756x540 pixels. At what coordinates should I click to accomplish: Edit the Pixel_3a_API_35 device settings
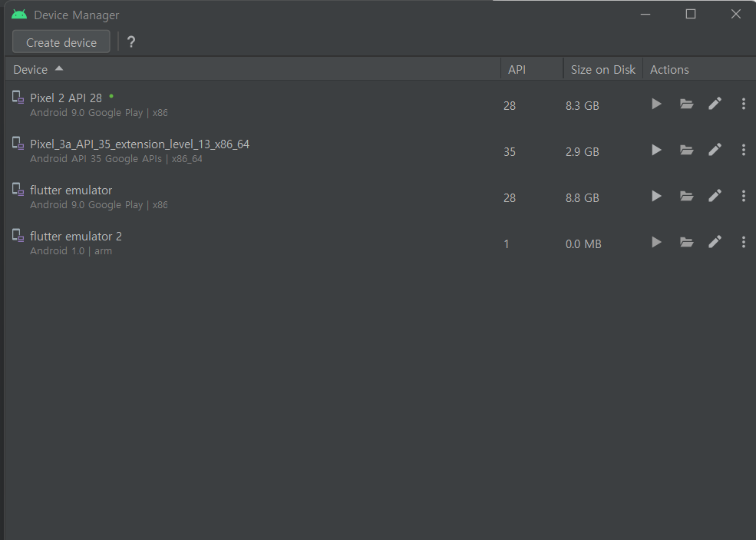tap(715, 150)
